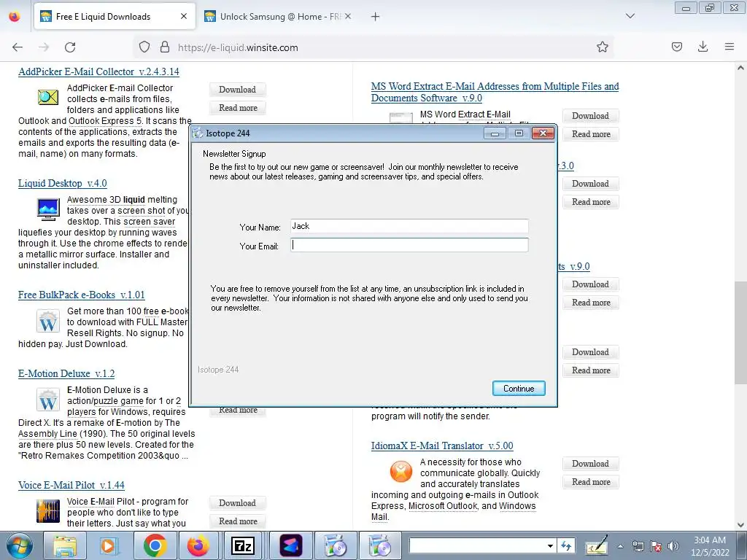This screenshot has width=747, height=560.
Task: Open E-Motion Deluxe v.1.2 link
Action: pos(66,374)
